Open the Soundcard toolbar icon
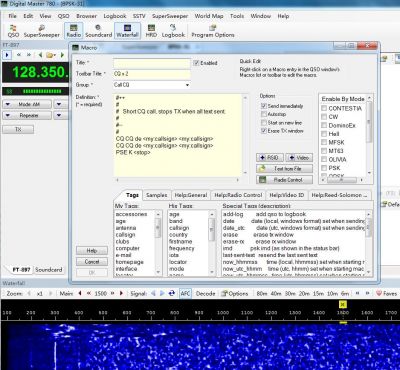The image size is (400, 370). (98, 31)
